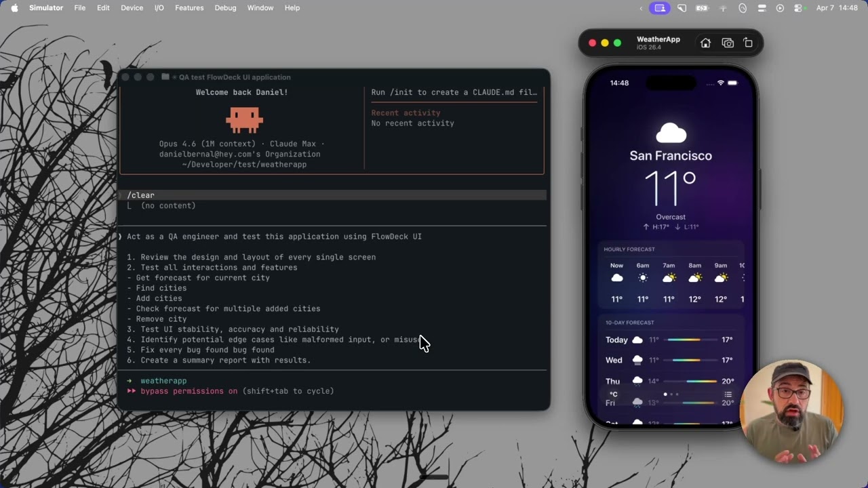Rotate the simulator device
Viewport: 868px width, 488px height.
pos(748,43)
